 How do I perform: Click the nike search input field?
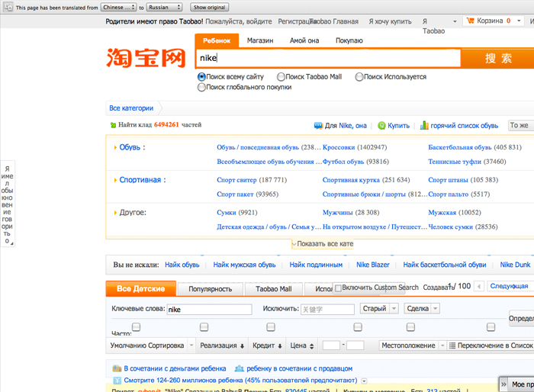coord(328,58)
